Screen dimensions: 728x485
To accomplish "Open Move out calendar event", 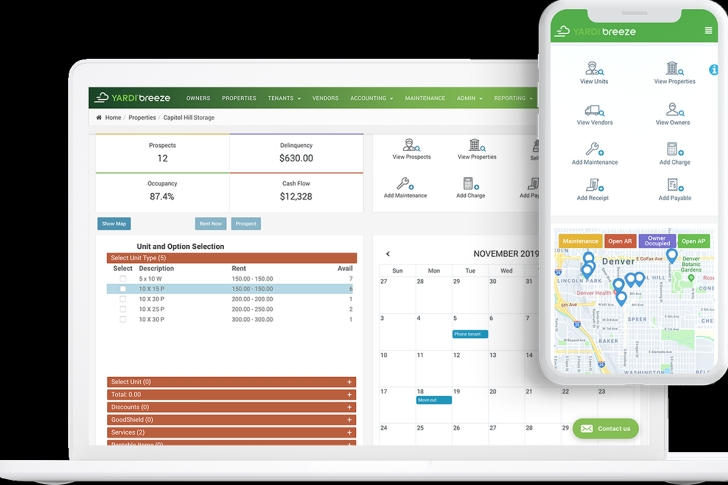I will 434,400.
